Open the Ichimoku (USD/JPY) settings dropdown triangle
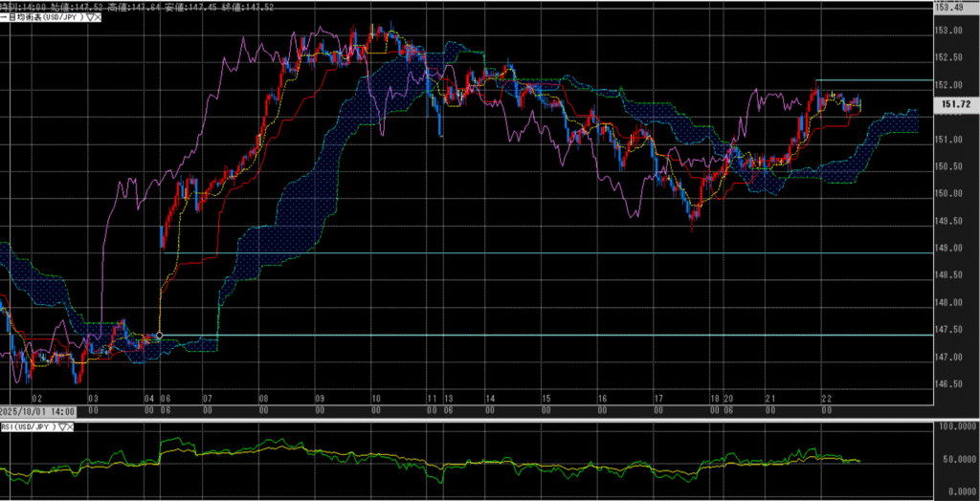The image size is (980, 501). pos(89,17)
